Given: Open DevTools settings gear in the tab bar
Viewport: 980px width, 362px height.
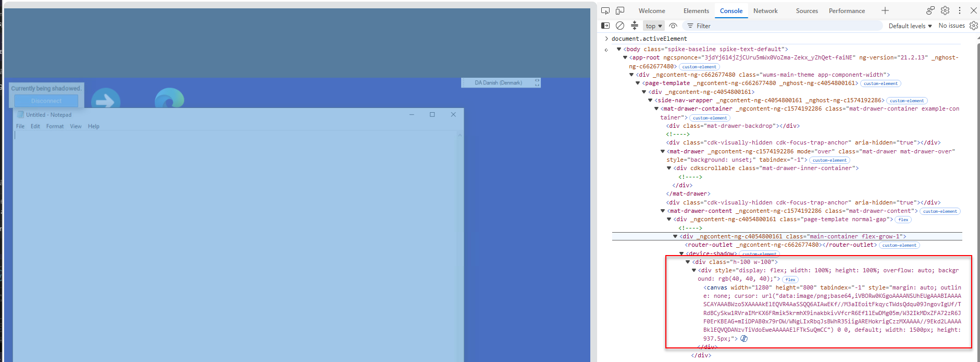Looking at the screenshot, I should coord(945,10).
